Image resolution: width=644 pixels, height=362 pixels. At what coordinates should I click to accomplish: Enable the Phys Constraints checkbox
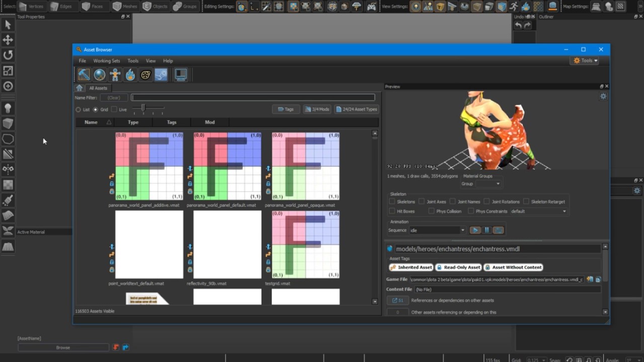pyautogui.click(x=470, y=211)
